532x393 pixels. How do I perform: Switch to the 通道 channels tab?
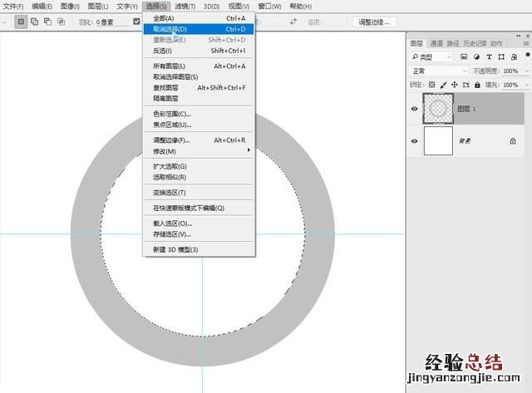coord(437,43)
